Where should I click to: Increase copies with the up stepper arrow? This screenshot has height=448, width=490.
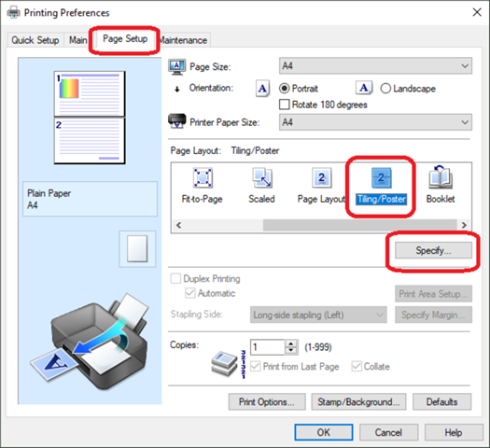click(x=291, y=343)
